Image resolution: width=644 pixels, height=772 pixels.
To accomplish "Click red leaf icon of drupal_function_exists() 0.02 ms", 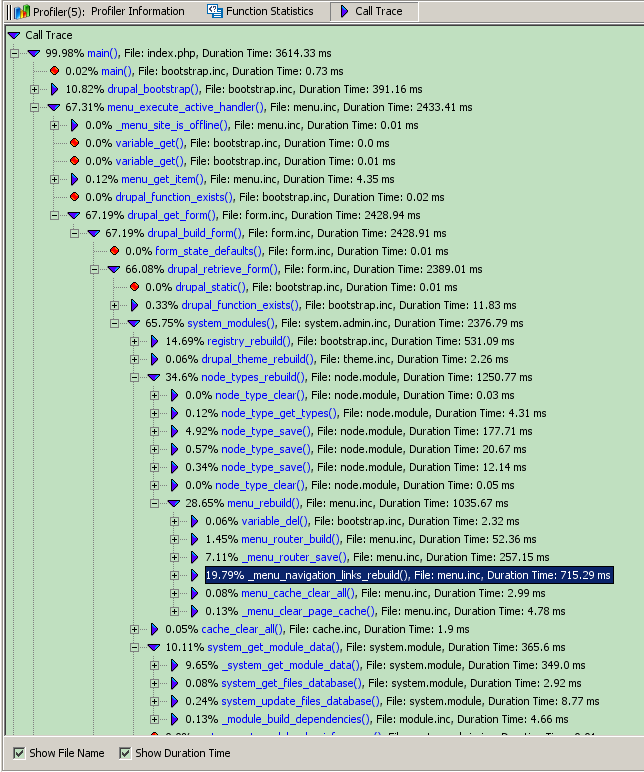I will tap(74, 197).
